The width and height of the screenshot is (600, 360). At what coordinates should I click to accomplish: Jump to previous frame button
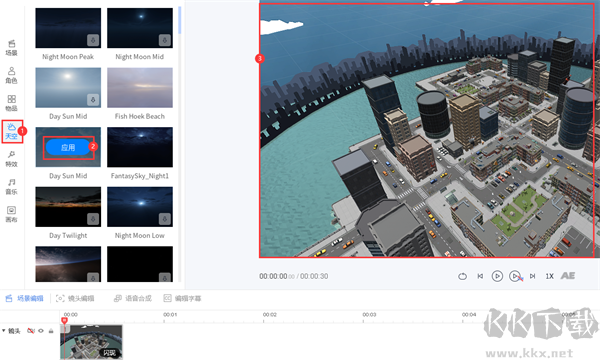(x=480, y=276)
